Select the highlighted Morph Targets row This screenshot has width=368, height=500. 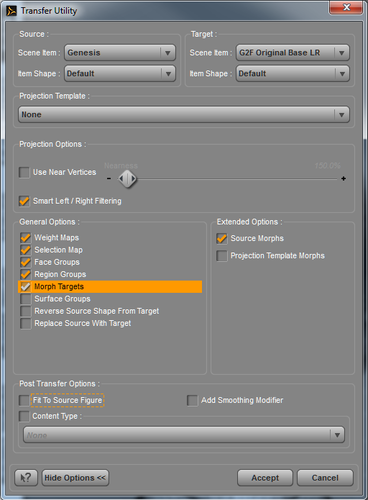tap(110, 287)
